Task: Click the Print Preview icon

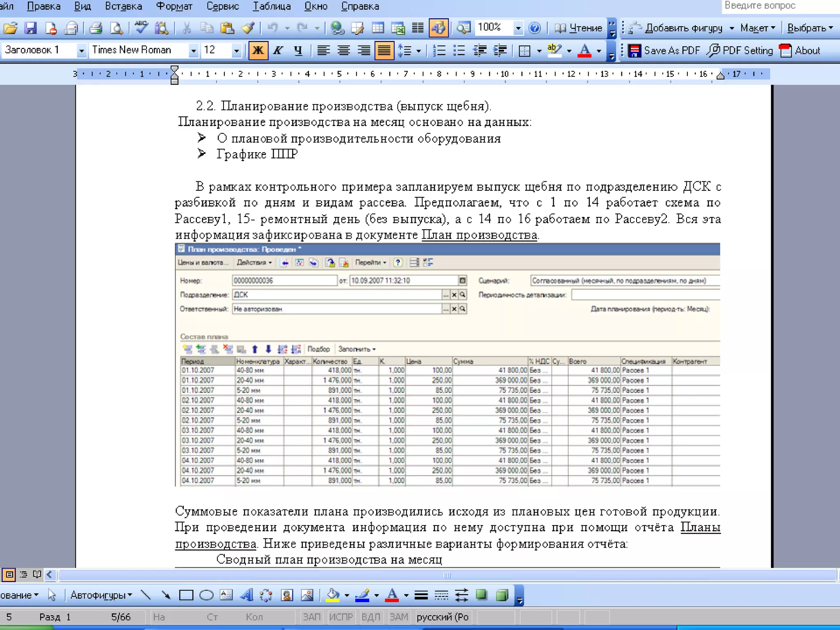Action: coord(117,28)
